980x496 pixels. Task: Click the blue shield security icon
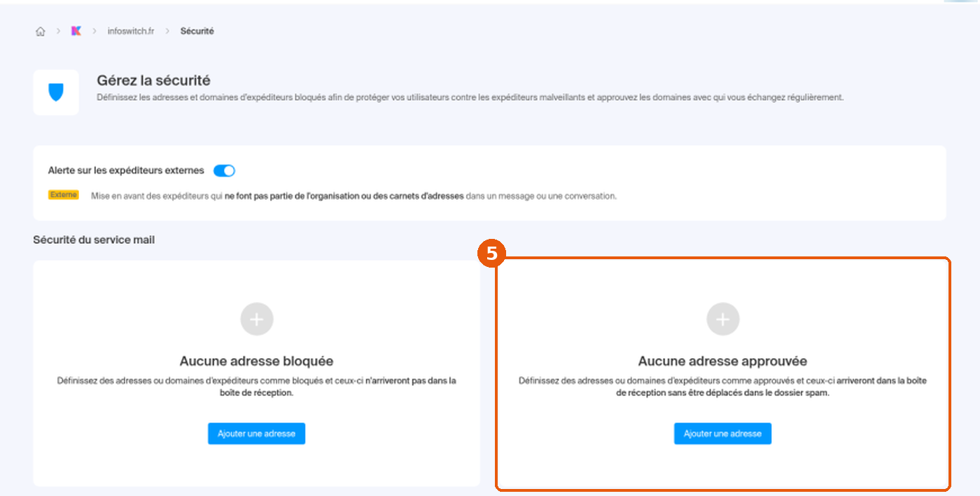[x=56, y=92]
